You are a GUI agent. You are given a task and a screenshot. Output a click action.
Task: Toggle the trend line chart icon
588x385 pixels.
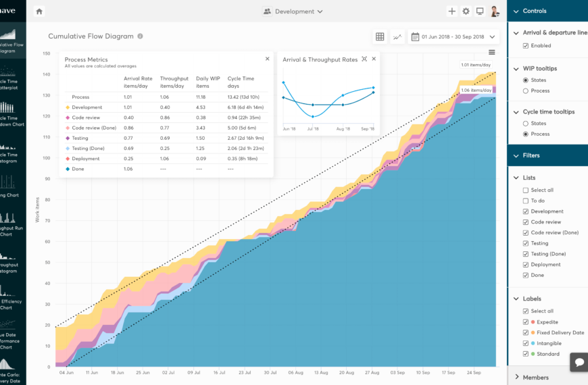pos(397,36)
